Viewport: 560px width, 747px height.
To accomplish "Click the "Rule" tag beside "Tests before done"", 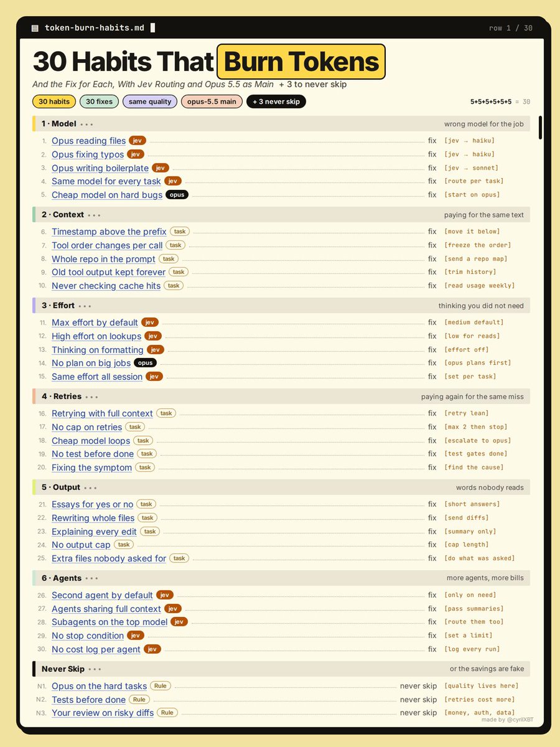I will click(x=139, y=699).
